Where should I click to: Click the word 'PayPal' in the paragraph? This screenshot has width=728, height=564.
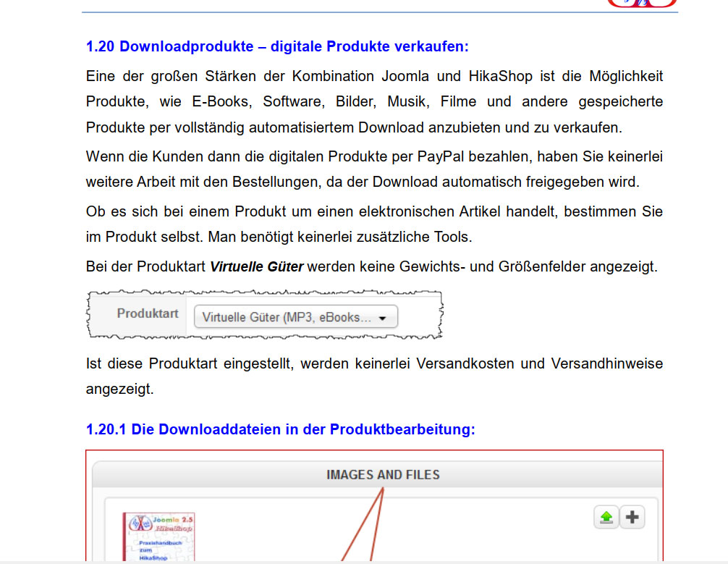coord(441,156)
